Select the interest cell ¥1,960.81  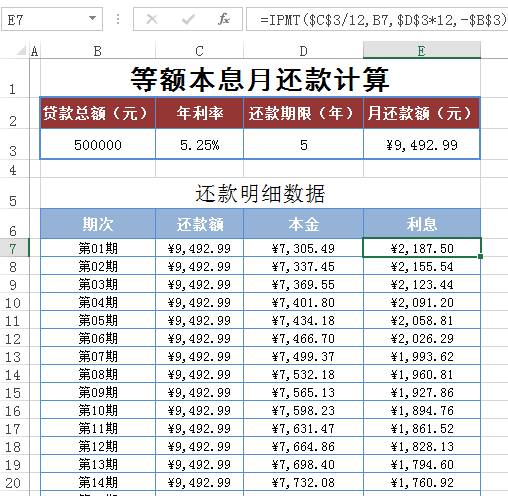point(422,374)
